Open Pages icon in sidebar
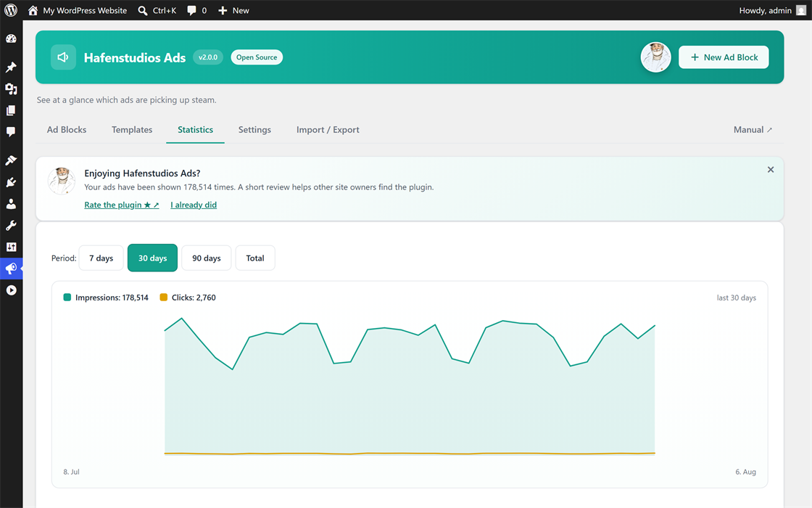This screenshot has height=508, width=812. pyautogui.click(x=11, y=110)
